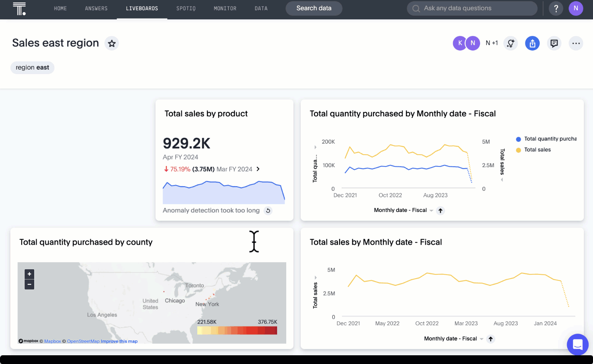Image resolution: width=593 pixels, height=364 pixels.
Task: Open the SpotIQ tab
Action: [x=186, y=8]
